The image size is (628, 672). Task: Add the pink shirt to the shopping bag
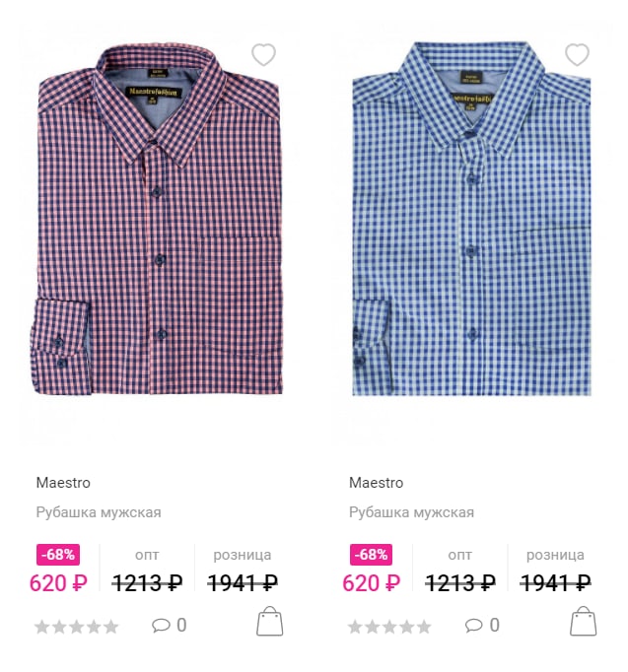coord(269,621)
